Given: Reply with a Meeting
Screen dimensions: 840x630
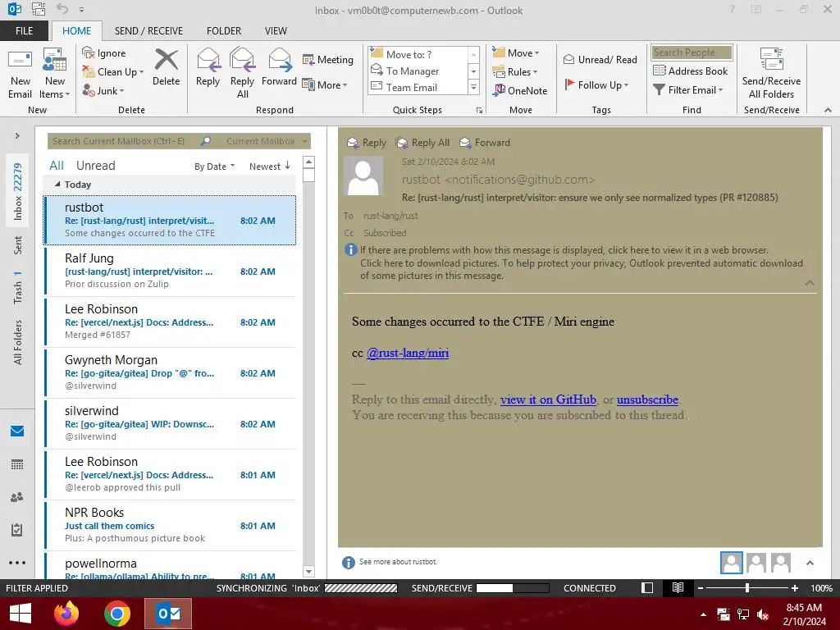Looking at the screenshot, I should pos(327,59).
